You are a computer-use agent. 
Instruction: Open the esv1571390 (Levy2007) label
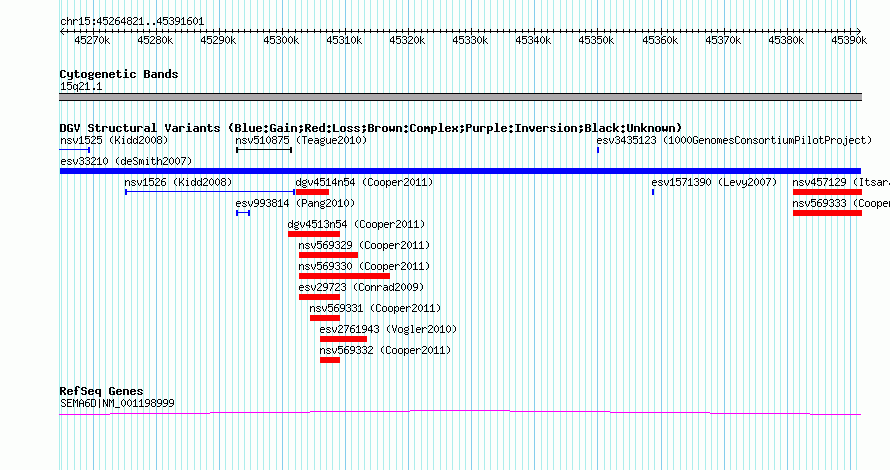[714, 182]
